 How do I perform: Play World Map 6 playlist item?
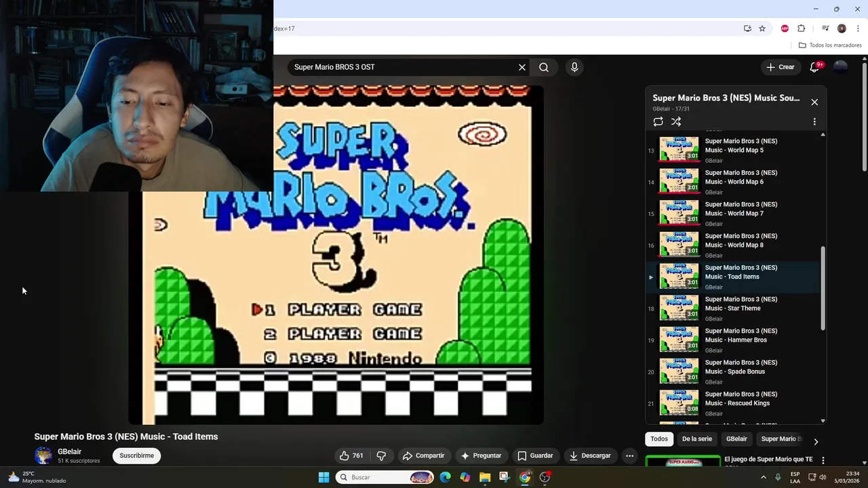pyautogui.click(x=732, y=182)
